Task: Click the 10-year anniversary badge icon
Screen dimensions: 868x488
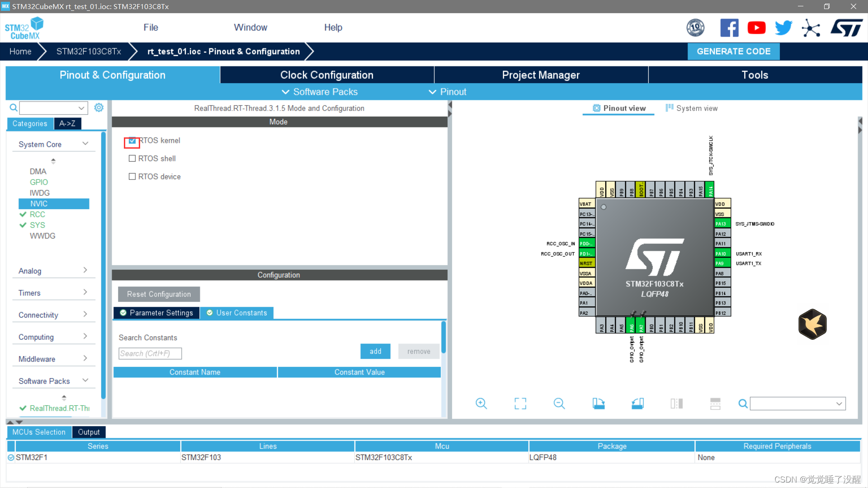Action: point(695,28)
